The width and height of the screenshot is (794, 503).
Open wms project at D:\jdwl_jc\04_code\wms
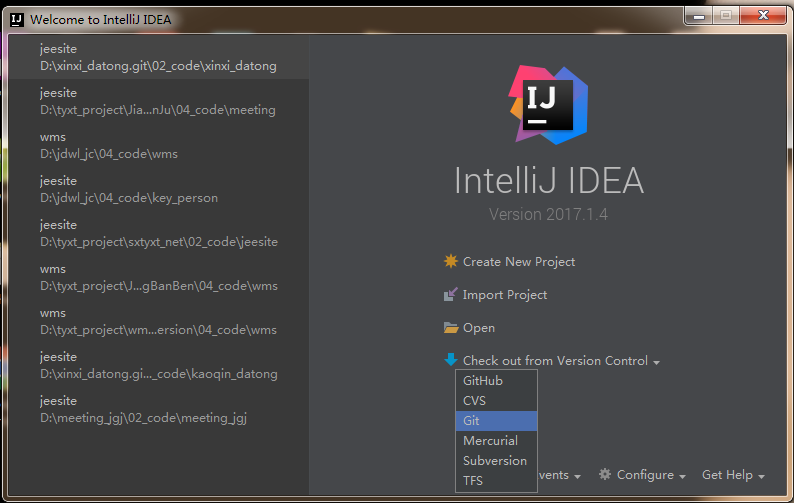coord(158,145)
